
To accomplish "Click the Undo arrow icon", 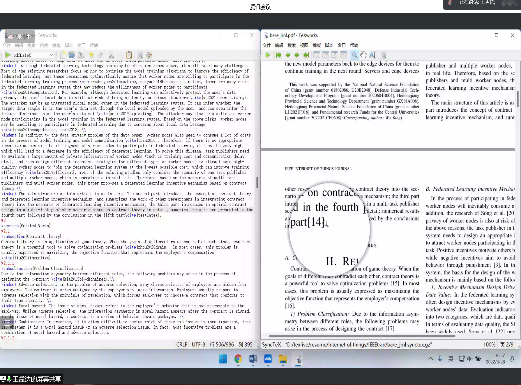I will 91,55.
